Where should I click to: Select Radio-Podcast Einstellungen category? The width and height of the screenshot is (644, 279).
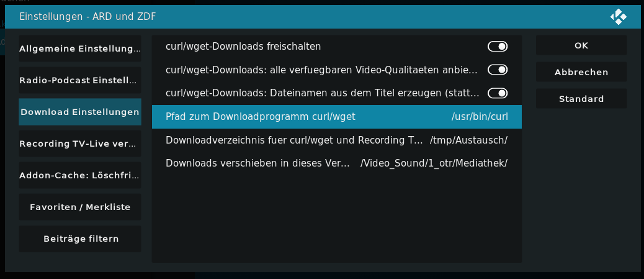click(80, 80)
